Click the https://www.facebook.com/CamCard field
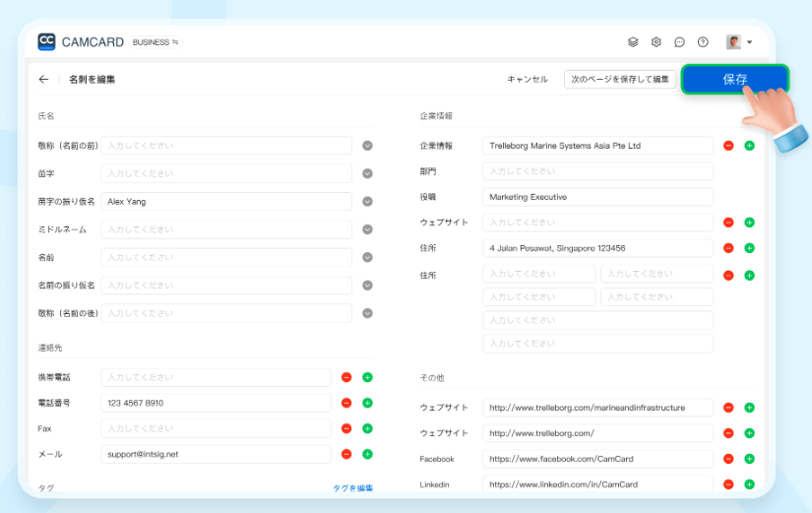The image size is (812, 513). pyautogui.click(x=597, y=459)
